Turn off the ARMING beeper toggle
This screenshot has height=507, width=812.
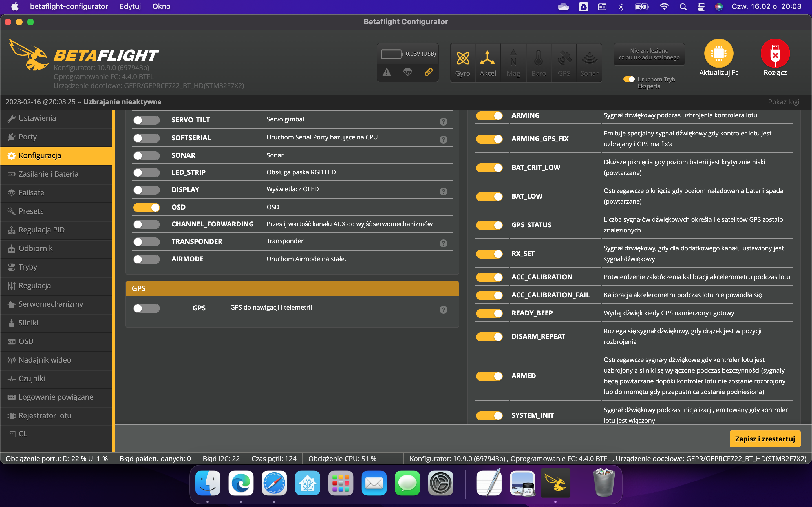coord(489,115)
